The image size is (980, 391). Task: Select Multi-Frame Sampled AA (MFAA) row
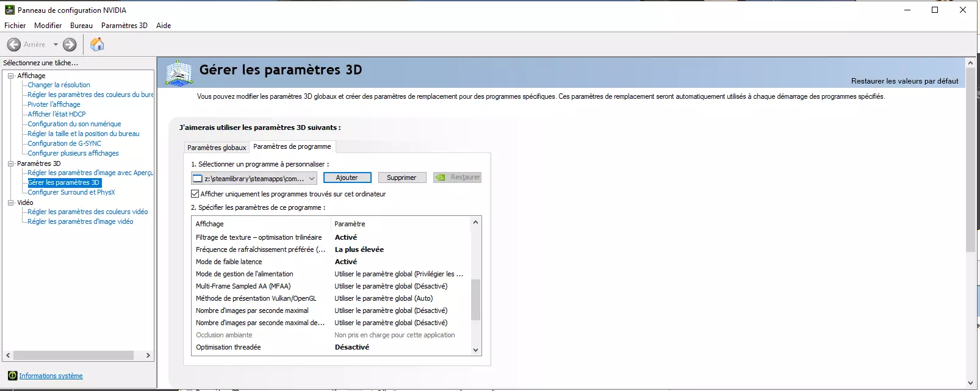[331, 286]
